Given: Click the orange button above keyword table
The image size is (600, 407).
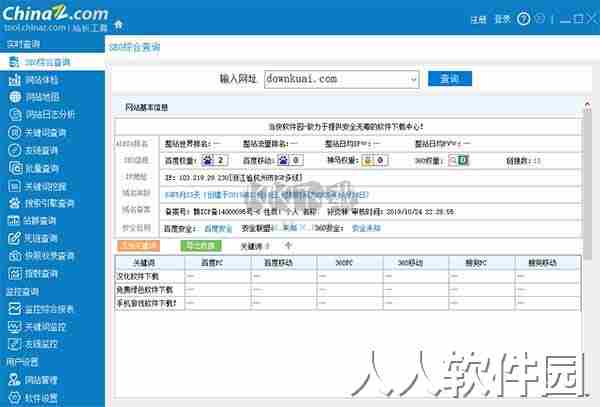Looking at the screenshot, I should [139, 246].
